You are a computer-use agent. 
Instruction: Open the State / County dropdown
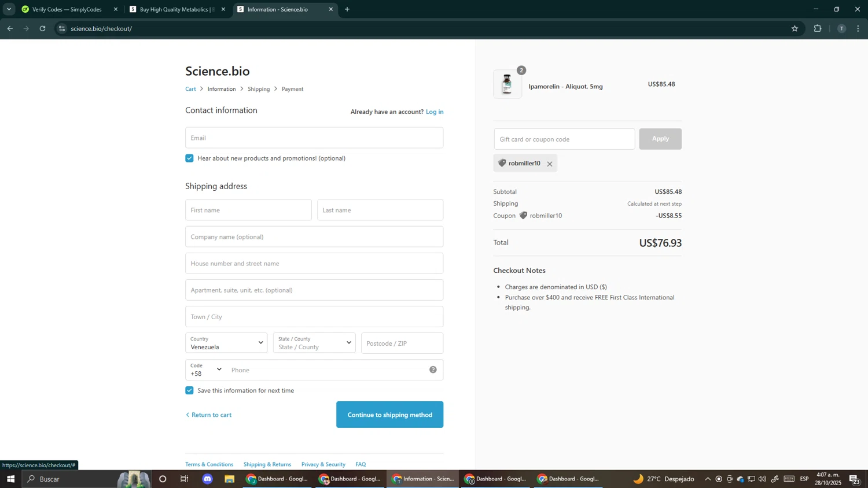pyautogui.click(x=314, y=343)
